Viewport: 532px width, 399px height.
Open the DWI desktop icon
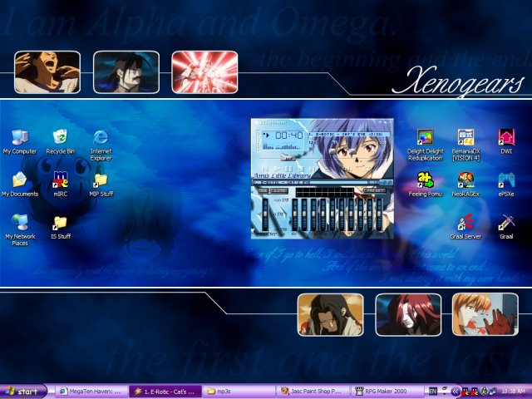click(x=506, y=137)
